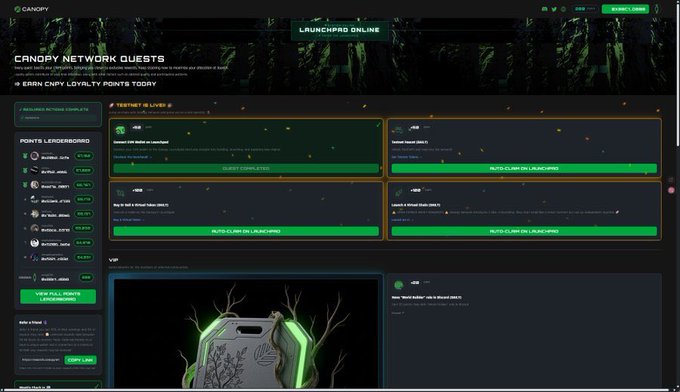This screenshot has height=392, width=680.
Task: Click the Ethereum diamond icon in the header
Action: click(x=657, y=9)
